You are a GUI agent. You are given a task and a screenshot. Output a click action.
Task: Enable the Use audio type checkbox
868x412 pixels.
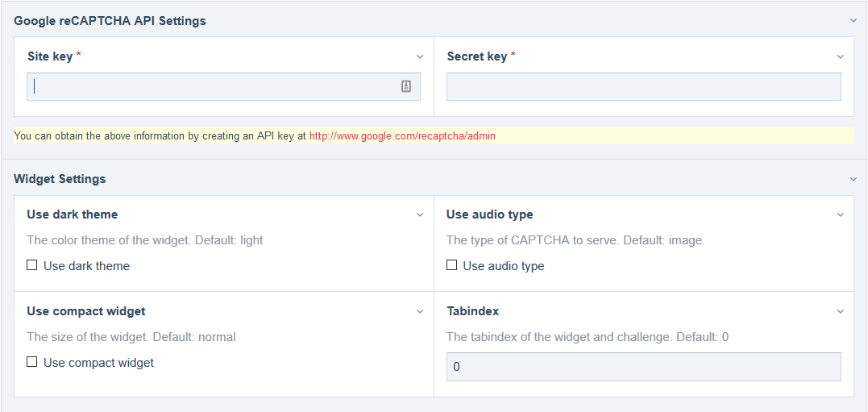click(x=452, y=265)
